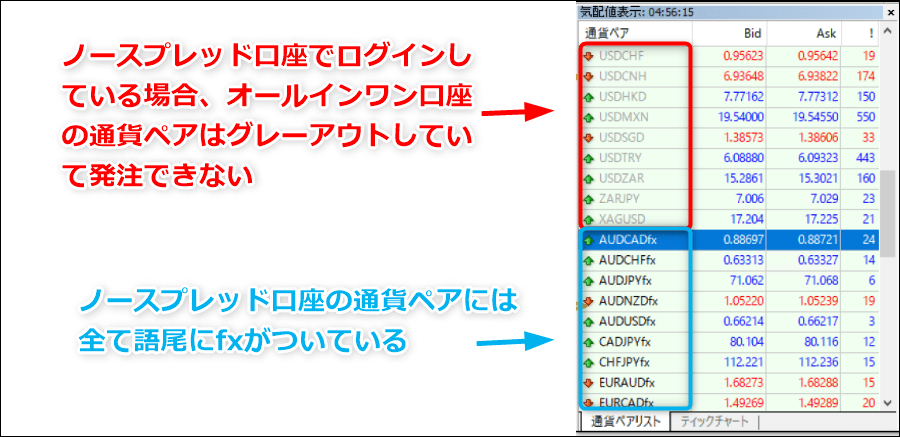
Task: Click the AUDUSDfx up-arrow icon
Action: (x=588, y=322)
